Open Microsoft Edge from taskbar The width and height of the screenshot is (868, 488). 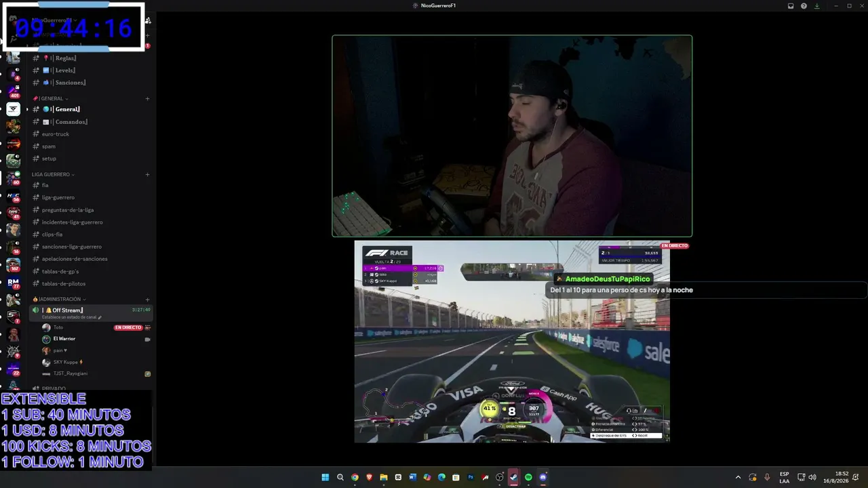(441, 477)
